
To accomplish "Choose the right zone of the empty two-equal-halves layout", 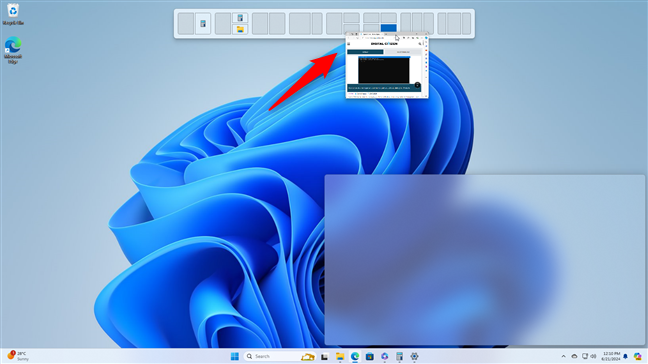I will coord(277,24).
